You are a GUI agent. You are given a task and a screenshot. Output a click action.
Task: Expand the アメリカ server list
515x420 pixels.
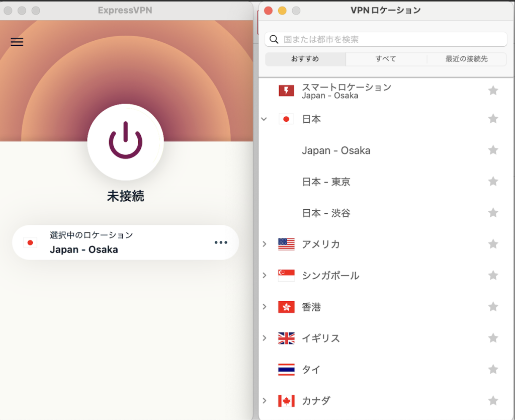264,244
